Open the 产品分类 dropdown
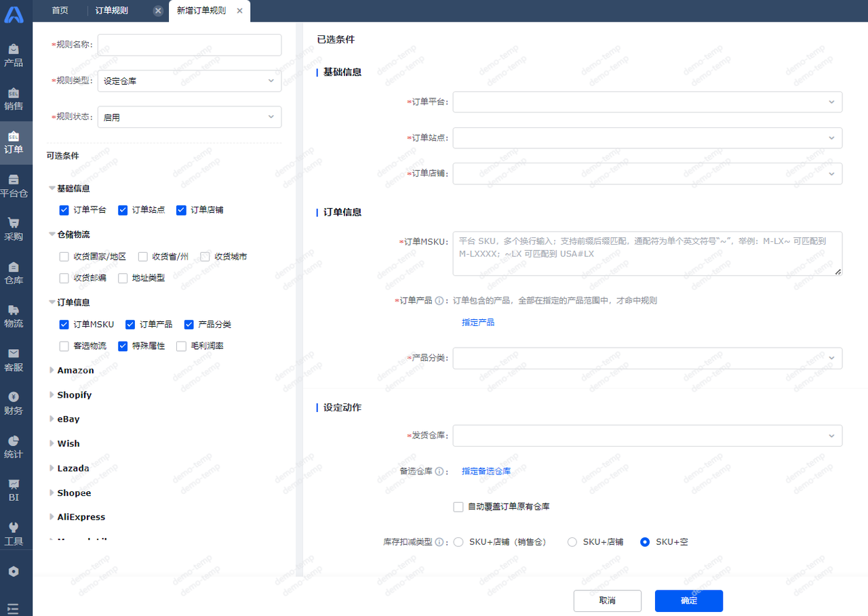Viewport: 868px width, 616px height. click(x=648, y=358)
